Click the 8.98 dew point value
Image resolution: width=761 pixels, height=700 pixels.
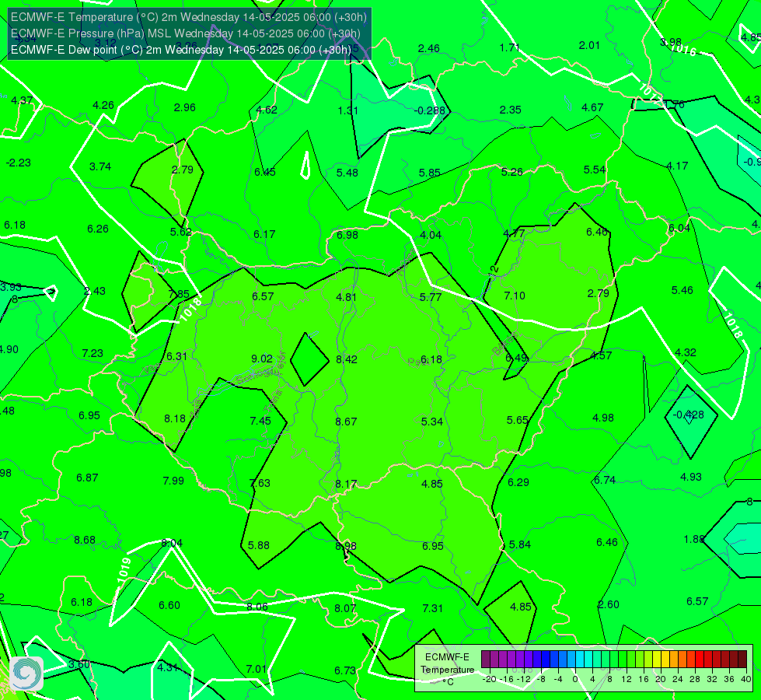pos(346,546)
